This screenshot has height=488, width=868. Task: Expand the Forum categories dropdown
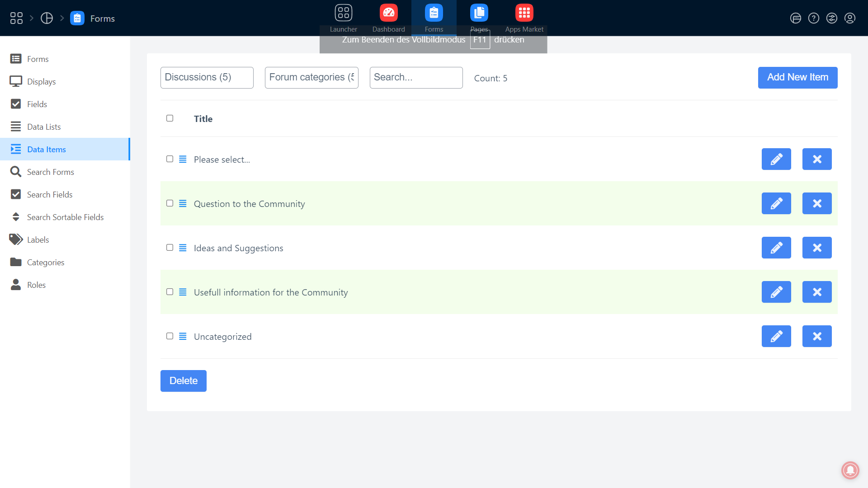tap(311, 78)
